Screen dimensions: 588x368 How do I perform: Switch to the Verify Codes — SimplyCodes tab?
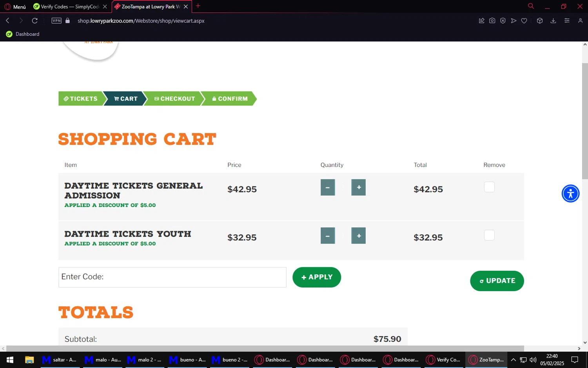click(66, 7)
